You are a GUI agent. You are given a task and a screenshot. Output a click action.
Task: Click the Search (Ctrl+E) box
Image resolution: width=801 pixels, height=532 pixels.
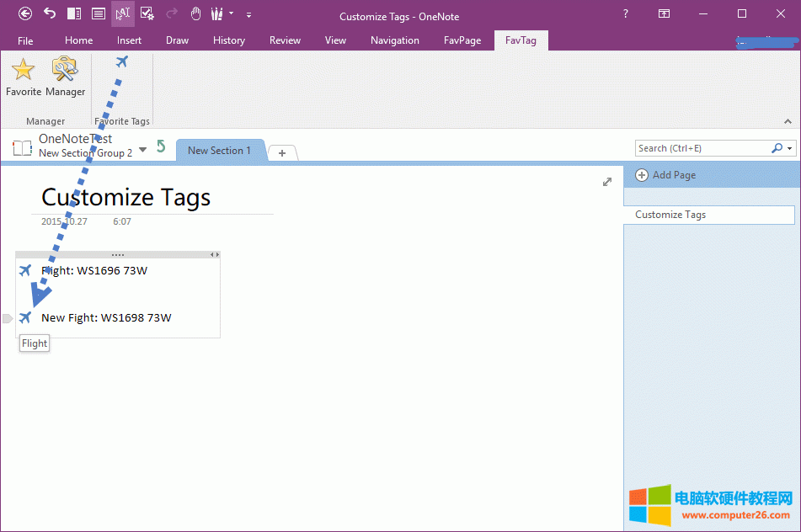pyautogui.click(x=702, y=148)
